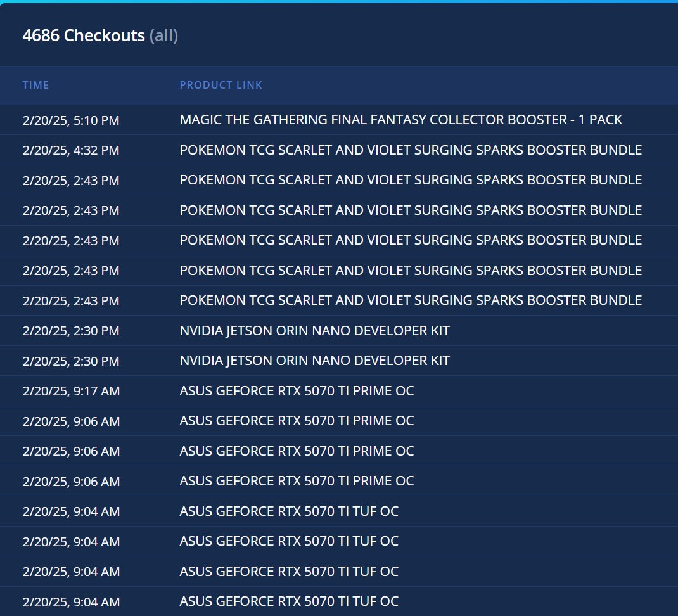The width and height of the screenshot is (678, 616).
Task: Select the 4686 Checkouts heading
Action: pyautogui.click(x=84, y=35)
